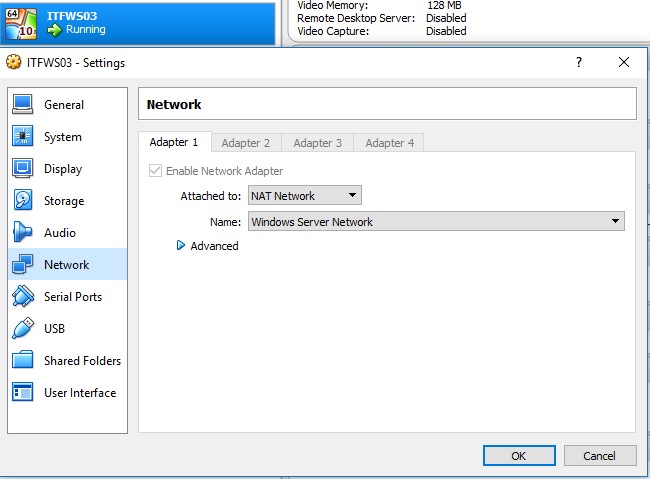
Task: Click the Audio category speaker icon
Action: tap(22, 232)
